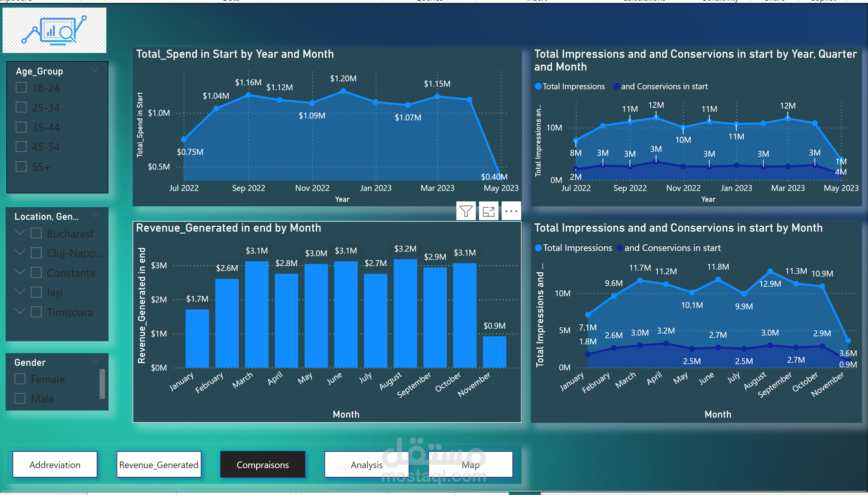Open the Gender slicer dropdown chevron
This screenshot has width=868, height=495.
tap(95, 361)
